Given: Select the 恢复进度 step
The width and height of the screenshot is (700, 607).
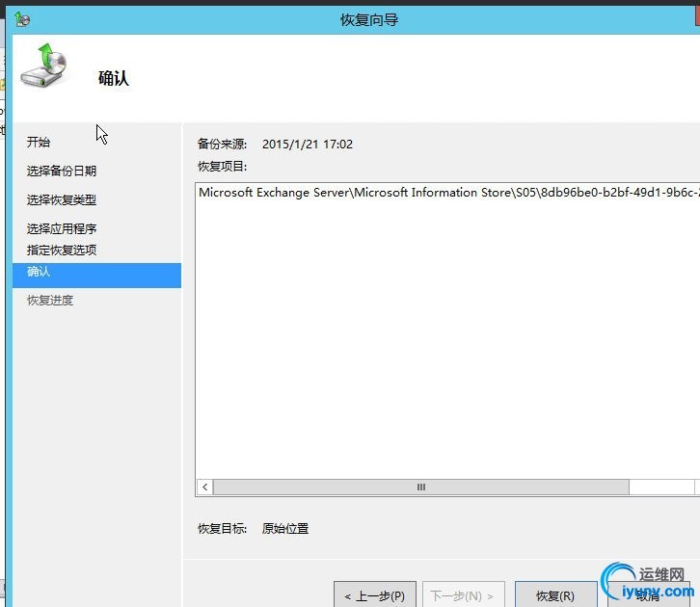Looking at the screenshot, I should [x=50, y=301].
